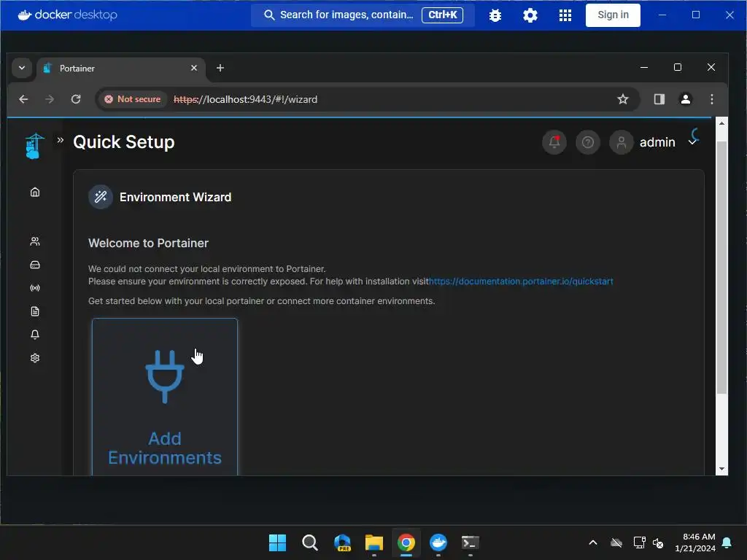
Task: Reload the Portainer page
Action: tap(76, 99)
